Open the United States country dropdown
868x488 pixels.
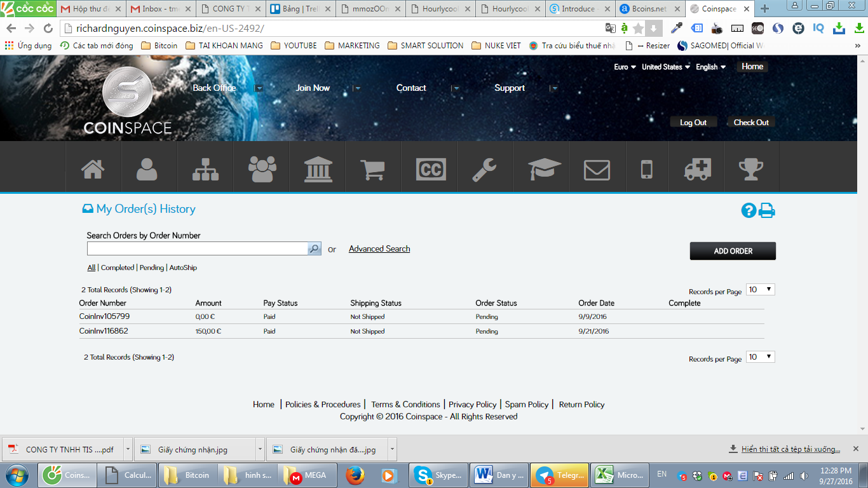click(666, 67)
